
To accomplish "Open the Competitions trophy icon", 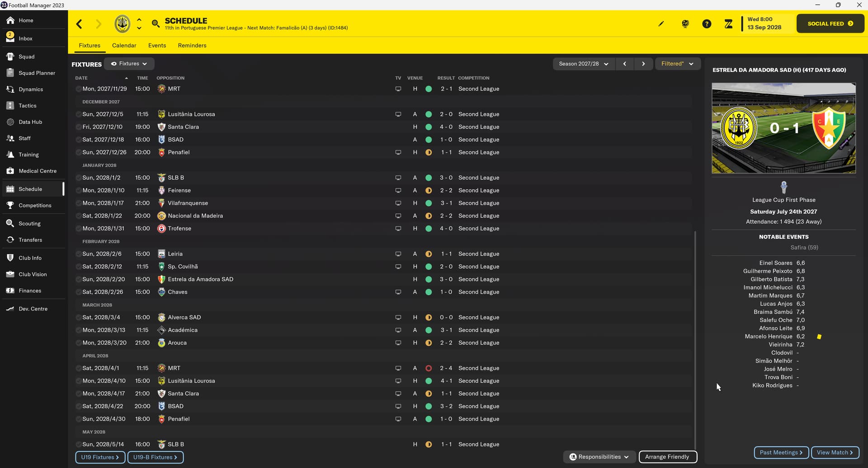I will tap(10, 205).
